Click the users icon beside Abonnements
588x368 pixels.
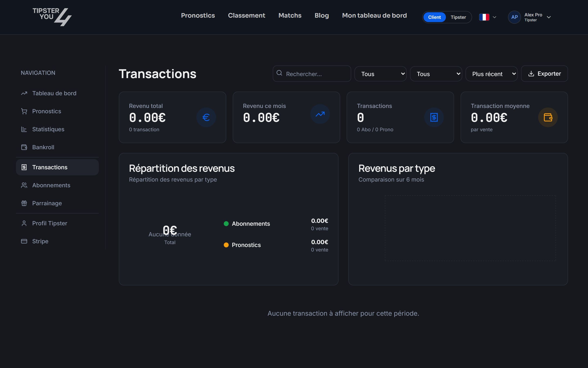click(24, 185)
